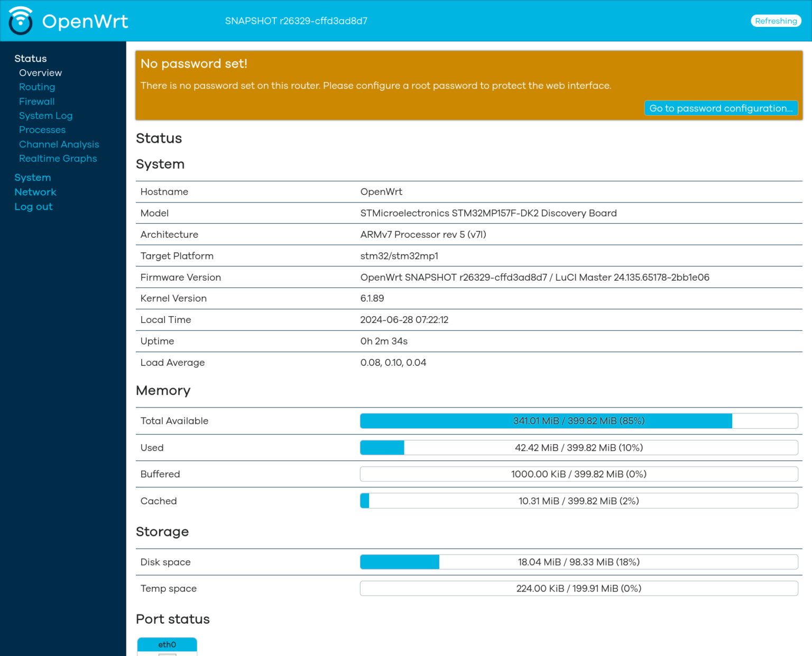
Task: View the System Log
Action: tap(46, 116)
